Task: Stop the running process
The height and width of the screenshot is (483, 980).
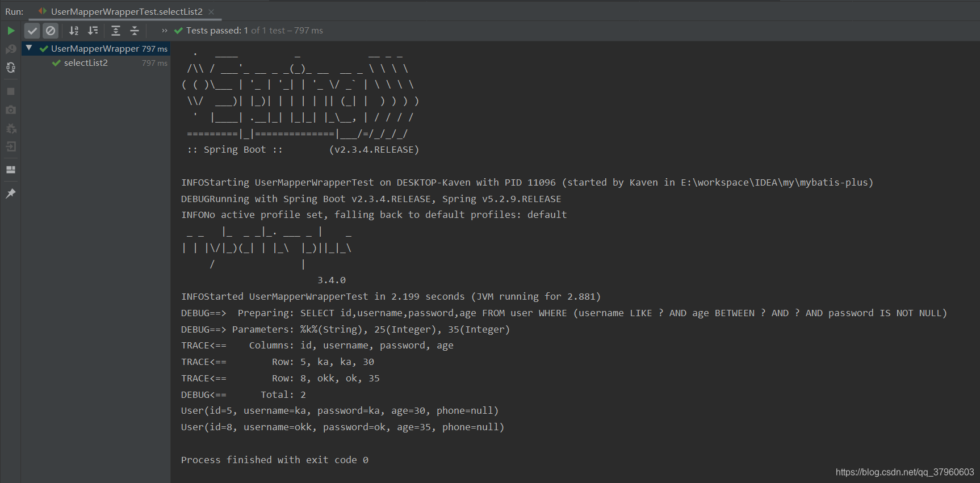Action: 11,91
